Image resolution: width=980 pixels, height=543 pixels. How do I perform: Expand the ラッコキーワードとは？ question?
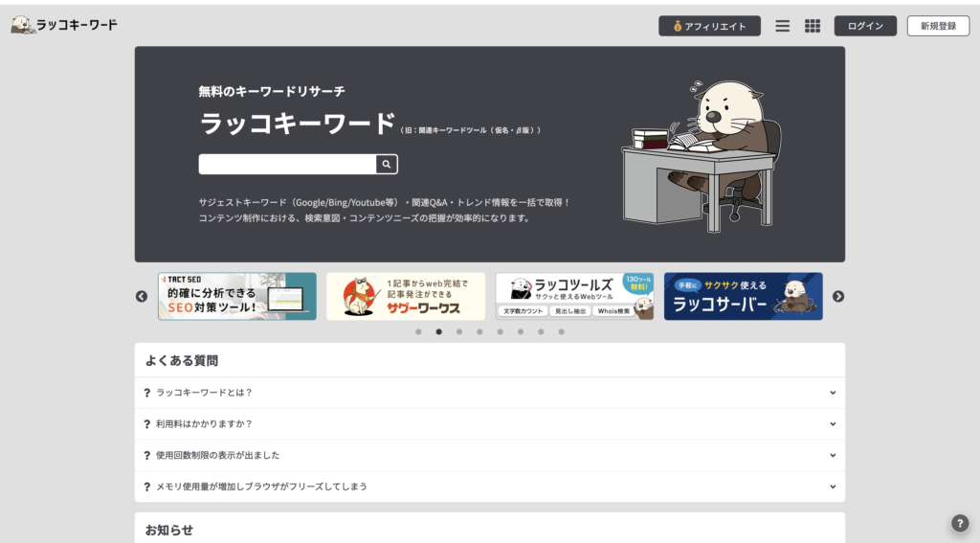pyautogui.click(x=490, y=393)
